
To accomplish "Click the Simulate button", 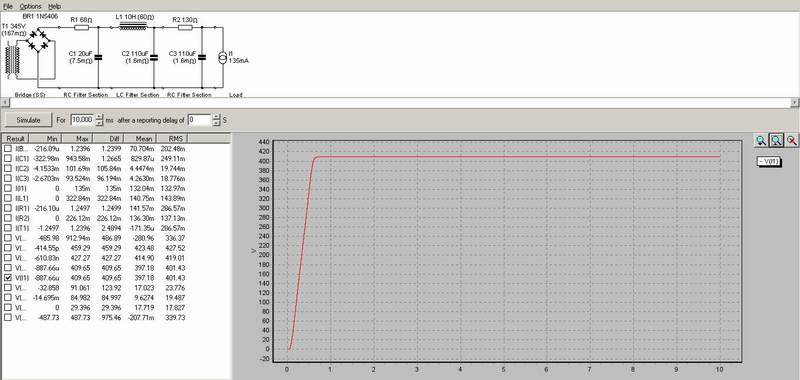I will coord(28,120).
